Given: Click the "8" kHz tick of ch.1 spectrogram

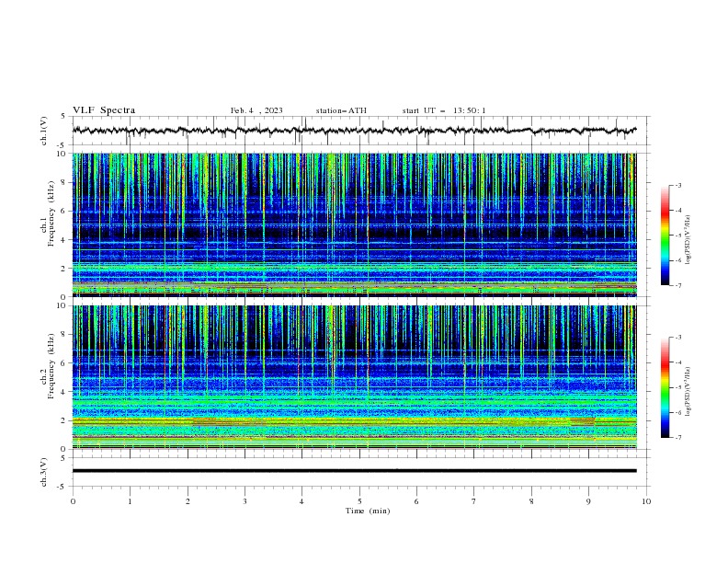Looking at the screenshot, I should (64, 182).
